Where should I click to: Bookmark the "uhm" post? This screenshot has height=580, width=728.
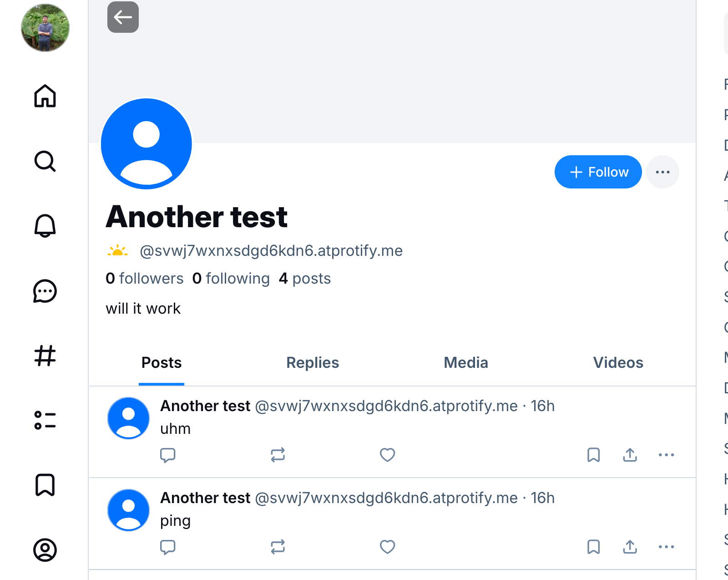(x=593, y=455)
